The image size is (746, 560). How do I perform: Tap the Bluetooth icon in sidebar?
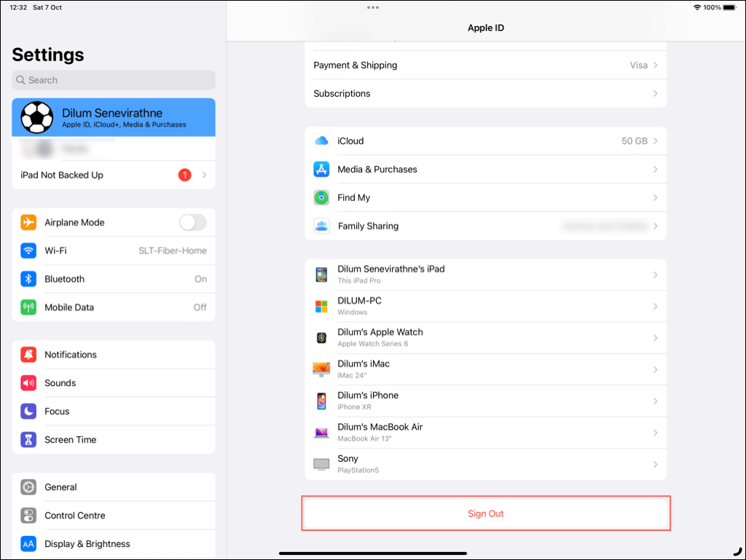(28, 279)
